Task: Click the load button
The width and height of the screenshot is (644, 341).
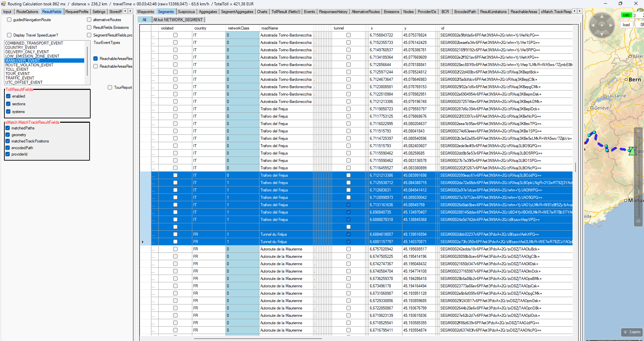Action: tap(626, 25)
